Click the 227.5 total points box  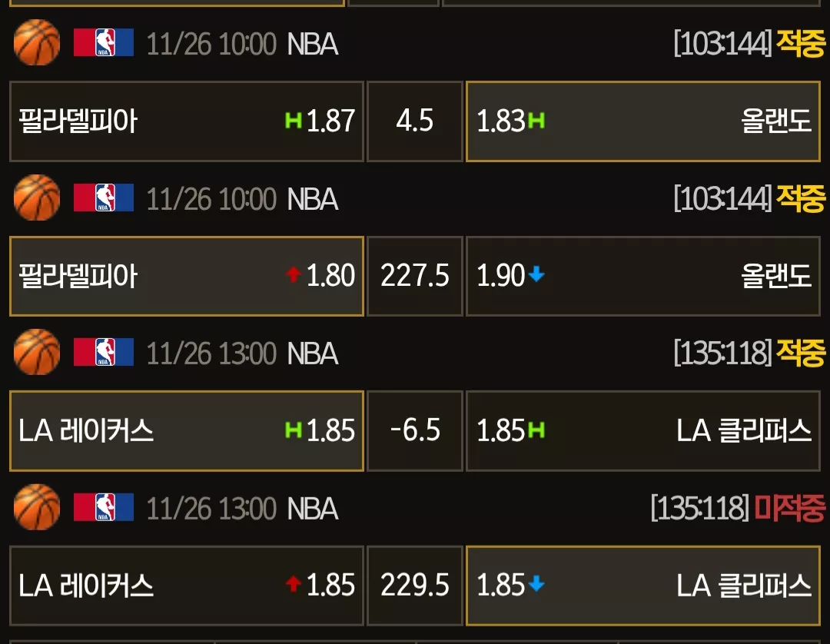[415, 276]
